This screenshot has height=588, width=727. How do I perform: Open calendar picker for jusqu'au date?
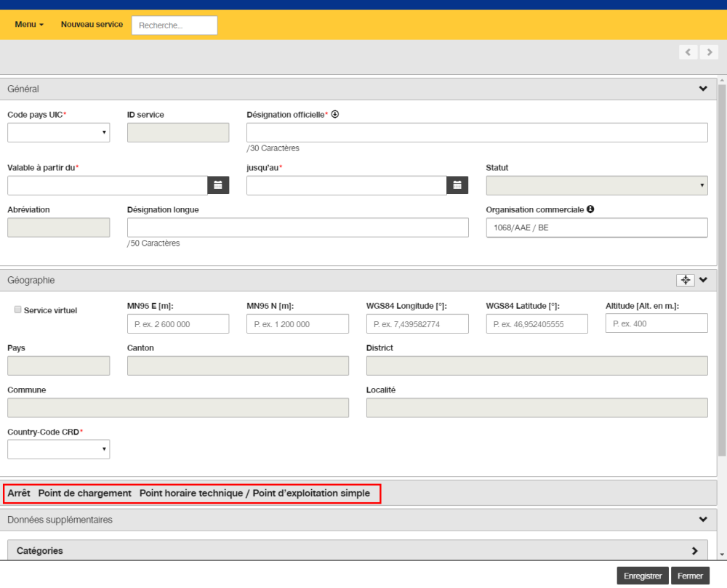click(x=457, y=185)
